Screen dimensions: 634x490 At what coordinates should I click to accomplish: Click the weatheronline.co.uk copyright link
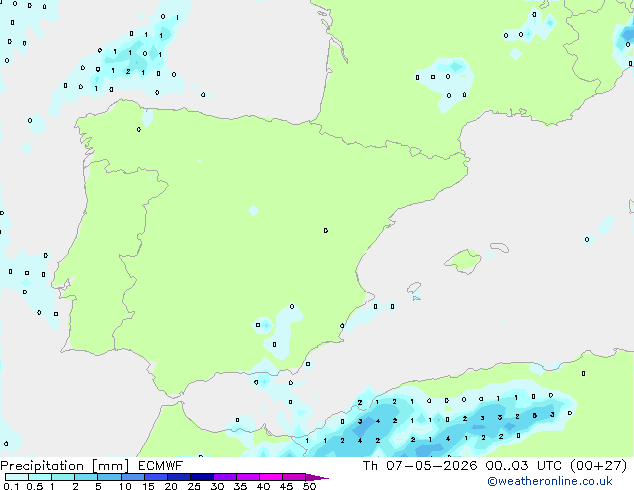pyautogui.click(x=549, y=481)
